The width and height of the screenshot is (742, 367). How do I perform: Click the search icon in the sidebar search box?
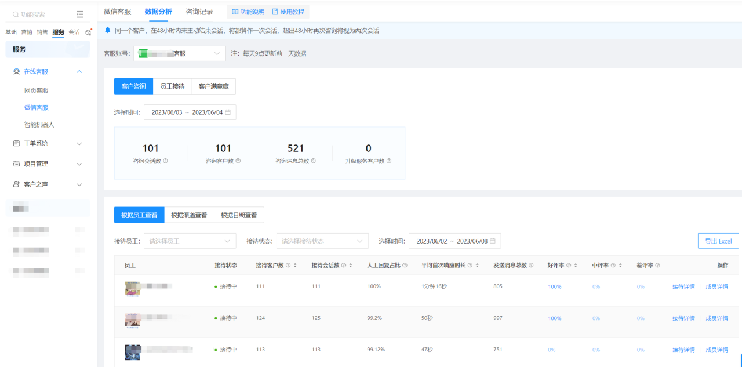(x=15, y=14)
